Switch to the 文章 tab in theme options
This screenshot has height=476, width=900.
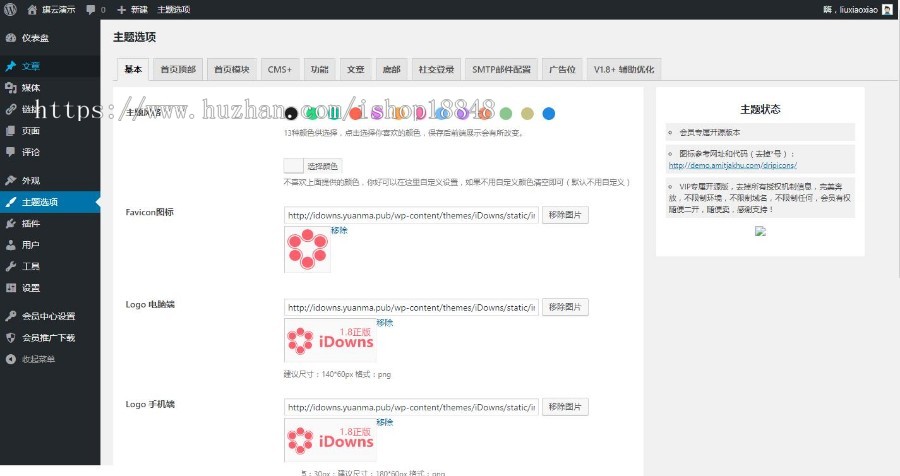[356, 69]
